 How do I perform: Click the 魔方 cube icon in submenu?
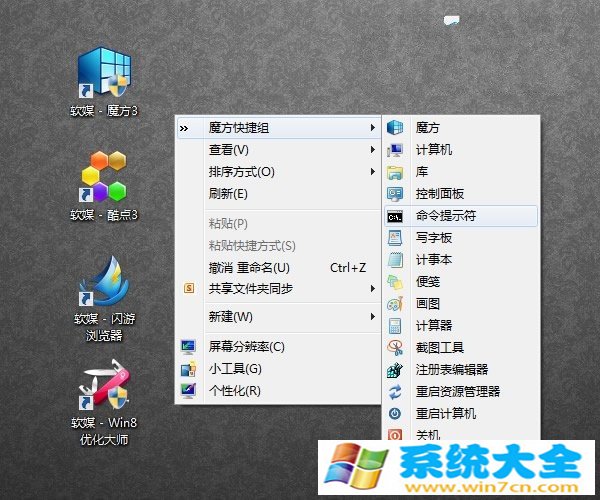point(395,127)
